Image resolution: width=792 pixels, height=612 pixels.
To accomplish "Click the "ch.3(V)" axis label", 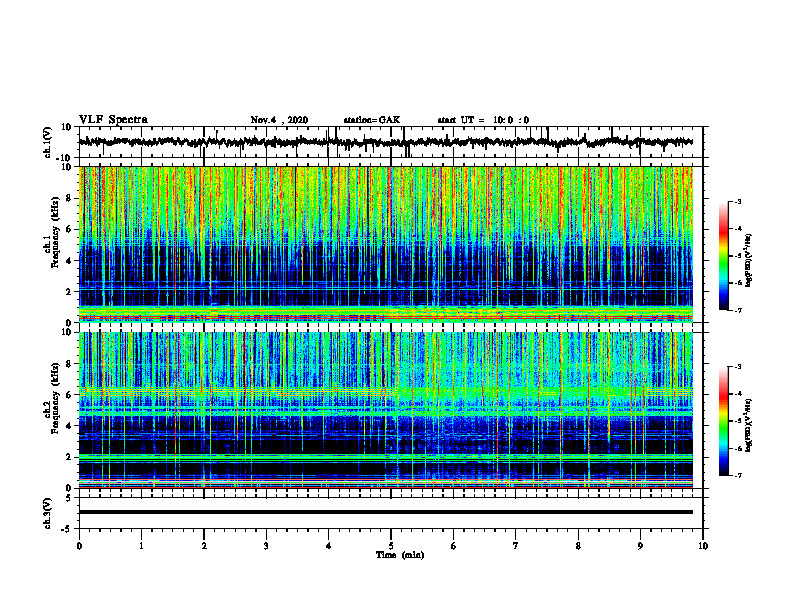I will pos(47,513).
